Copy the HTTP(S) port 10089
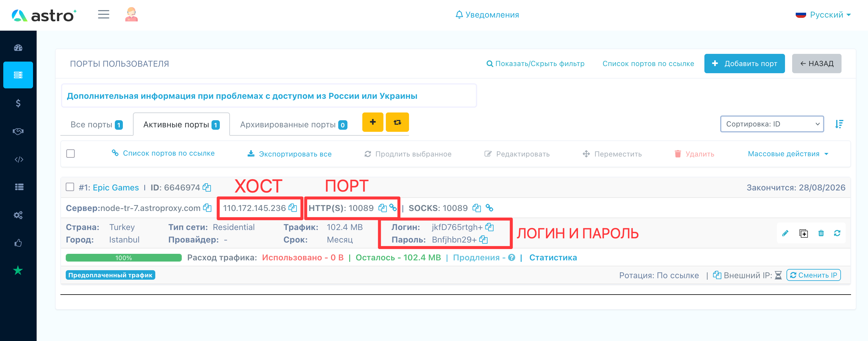 point(383,208)
